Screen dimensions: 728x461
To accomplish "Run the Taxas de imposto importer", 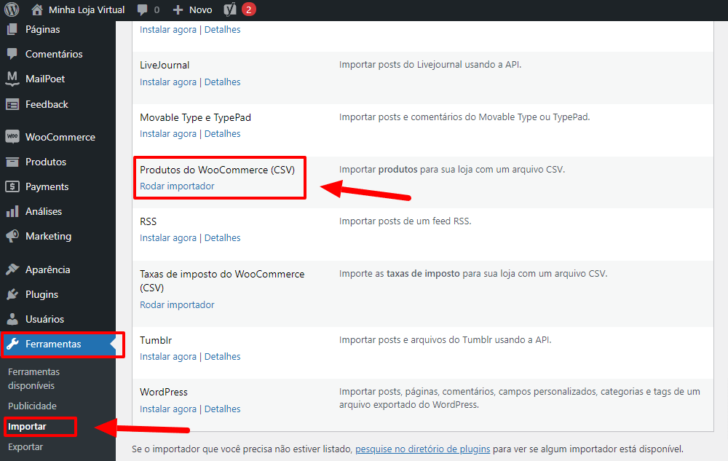I will 177,305.
